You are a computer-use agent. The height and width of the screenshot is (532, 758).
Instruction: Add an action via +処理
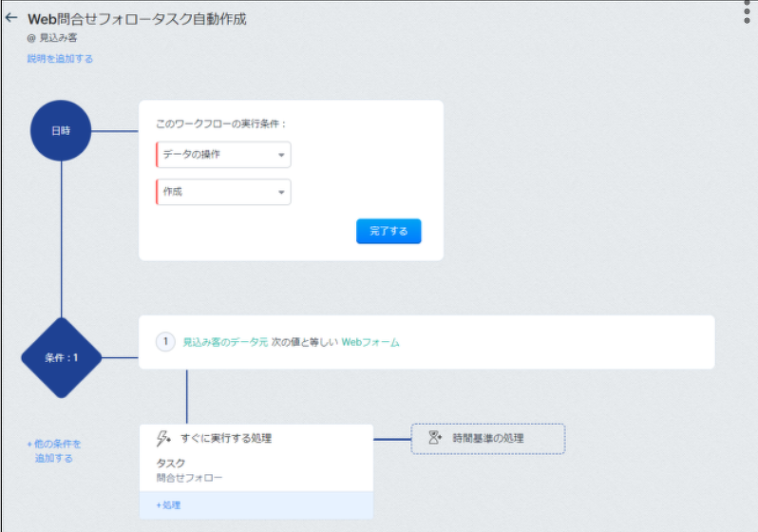pos(167,505)
